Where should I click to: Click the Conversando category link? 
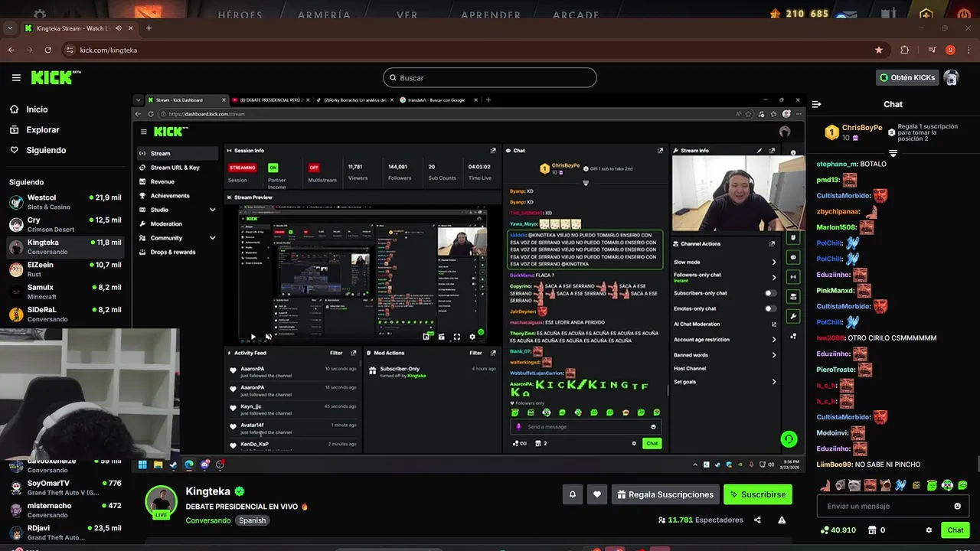click(208, 520)
